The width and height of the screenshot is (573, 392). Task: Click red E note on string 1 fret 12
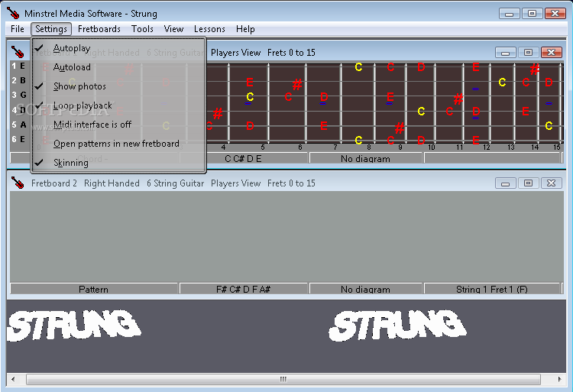click(476, 66)
